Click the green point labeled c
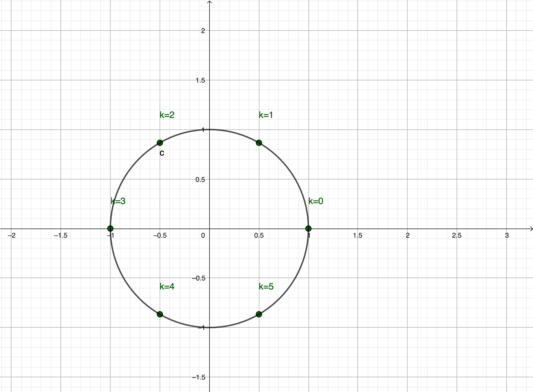The width and height of the screenshot is (533, 392). pos(160,143)
